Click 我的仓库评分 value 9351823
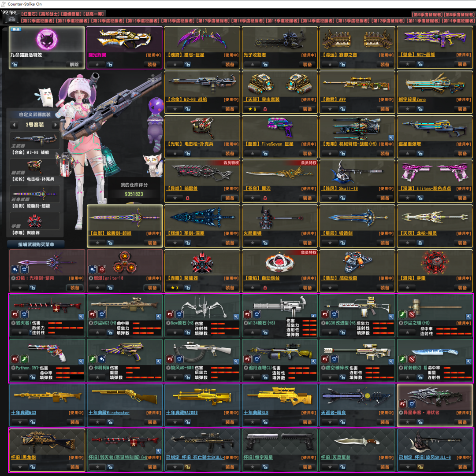 click(134, 194)
